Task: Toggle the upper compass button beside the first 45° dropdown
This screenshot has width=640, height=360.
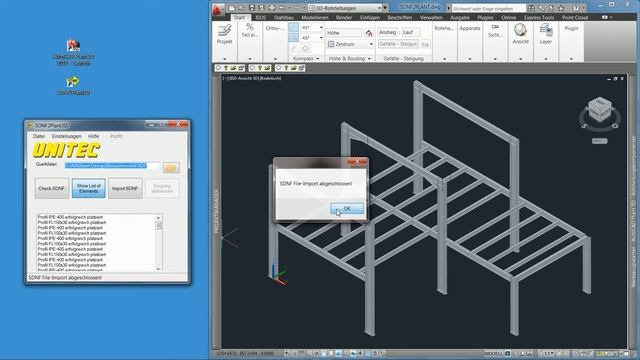Action: click(293, 28)
